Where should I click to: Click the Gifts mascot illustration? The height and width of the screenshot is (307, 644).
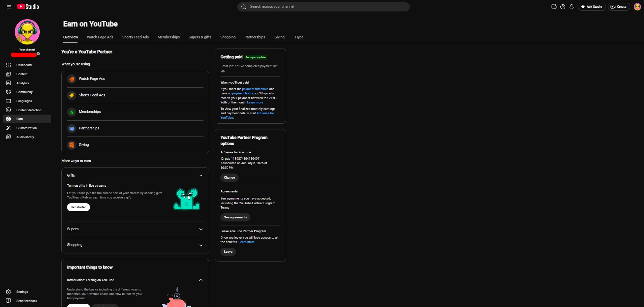[187, 199]
